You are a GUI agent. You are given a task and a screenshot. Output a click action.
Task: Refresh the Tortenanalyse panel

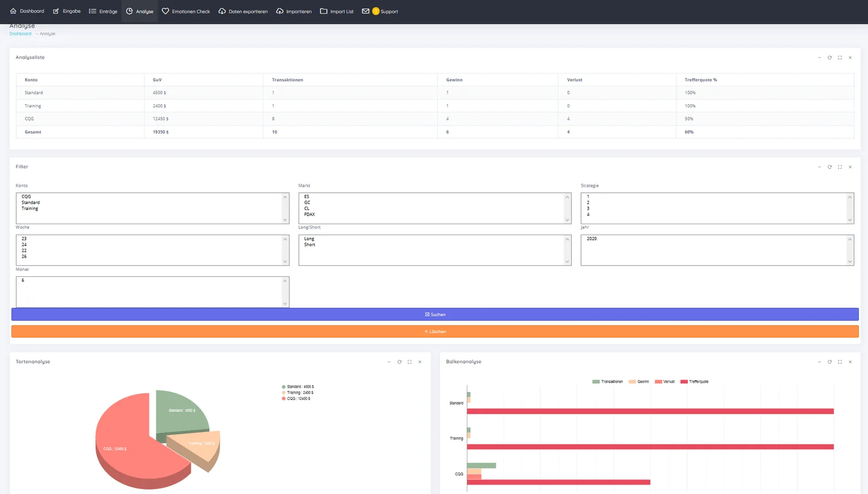(399, 362)
